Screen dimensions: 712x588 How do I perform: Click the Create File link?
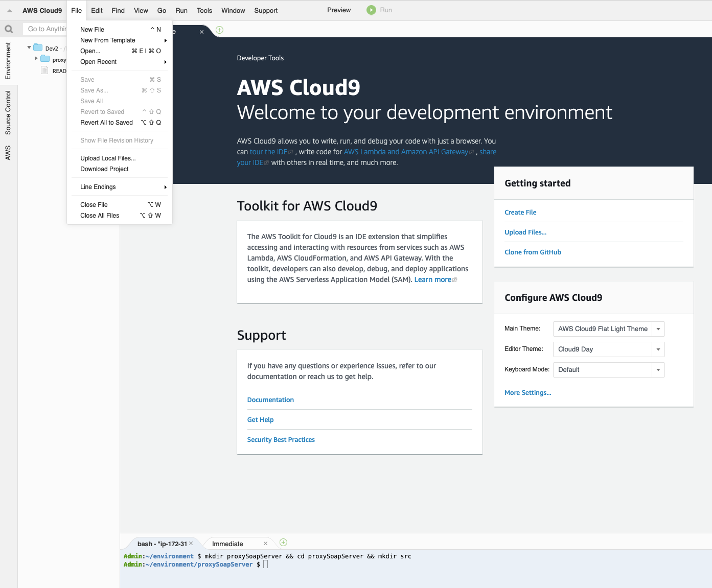[520, 213]
